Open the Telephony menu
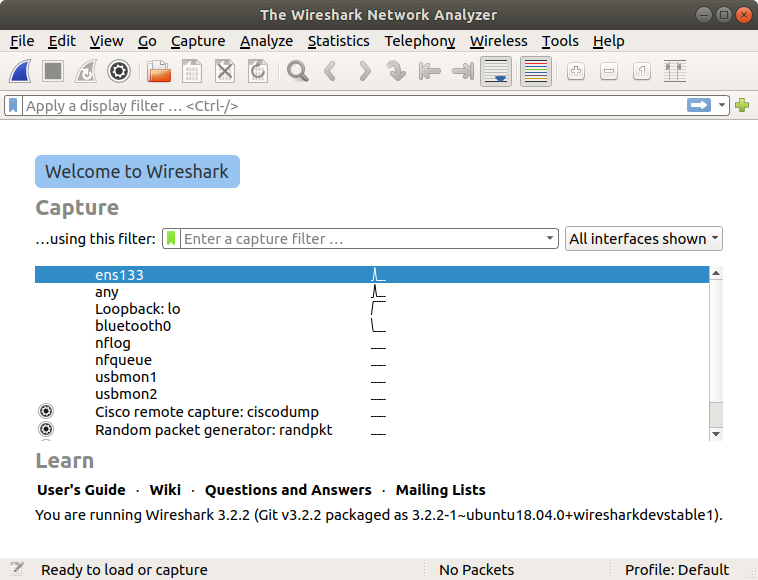 click(420, 41)
